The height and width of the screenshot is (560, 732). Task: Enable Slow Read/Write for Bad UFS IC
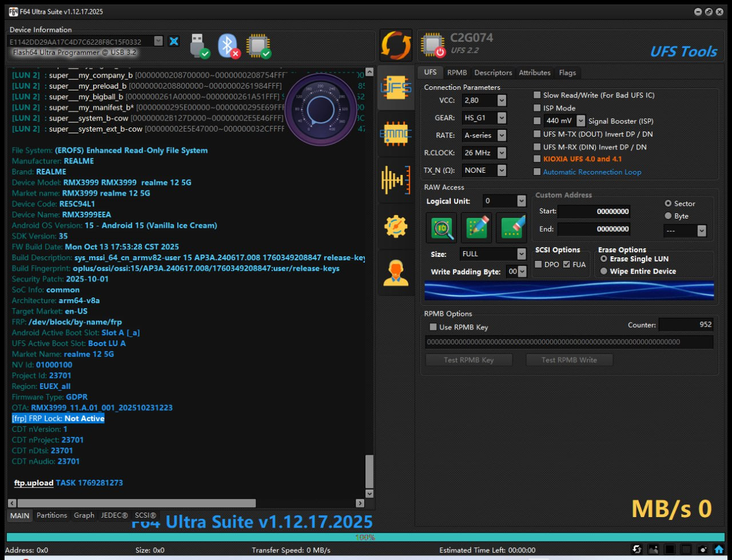[537, 95]
